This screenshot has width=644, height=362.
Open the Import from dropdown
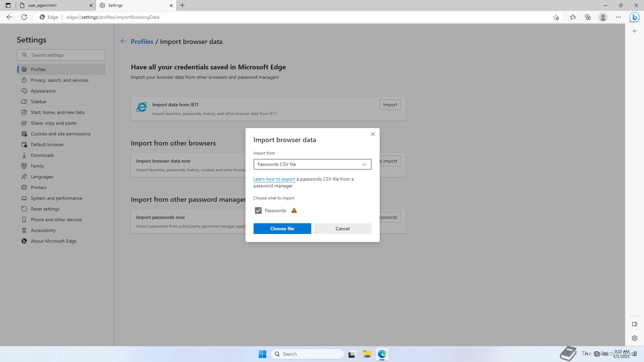(x=312, y=164)
